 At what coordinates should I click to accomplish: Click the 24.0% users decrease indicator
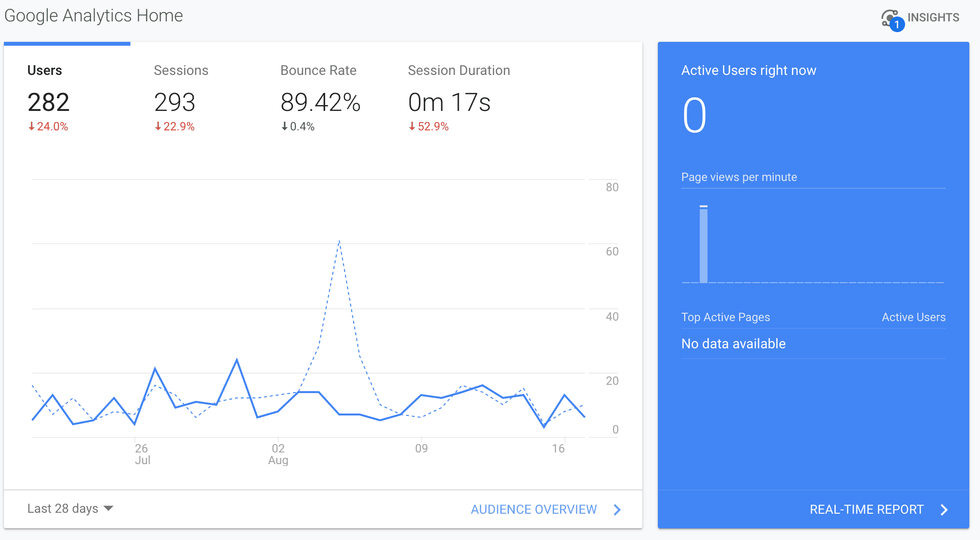[48, 126]
